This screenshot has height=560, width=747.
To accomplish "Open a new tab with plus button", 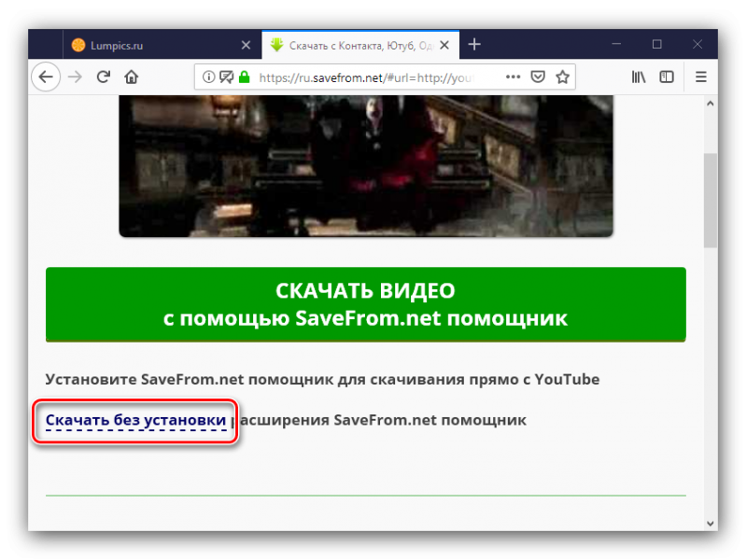I will pyautogui.click(x=474, y=45).
